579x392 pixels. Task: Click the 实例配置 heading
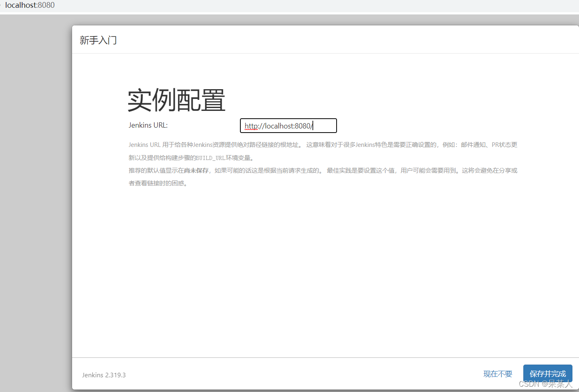pyautogui.click(x=176, y=100)
